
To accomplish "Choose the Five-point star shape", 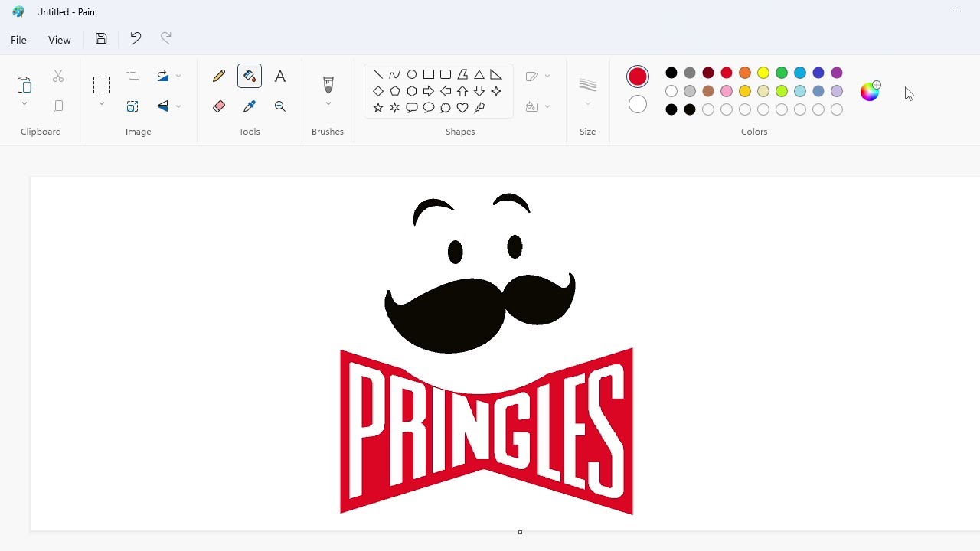I will click(x=378, y=108).
